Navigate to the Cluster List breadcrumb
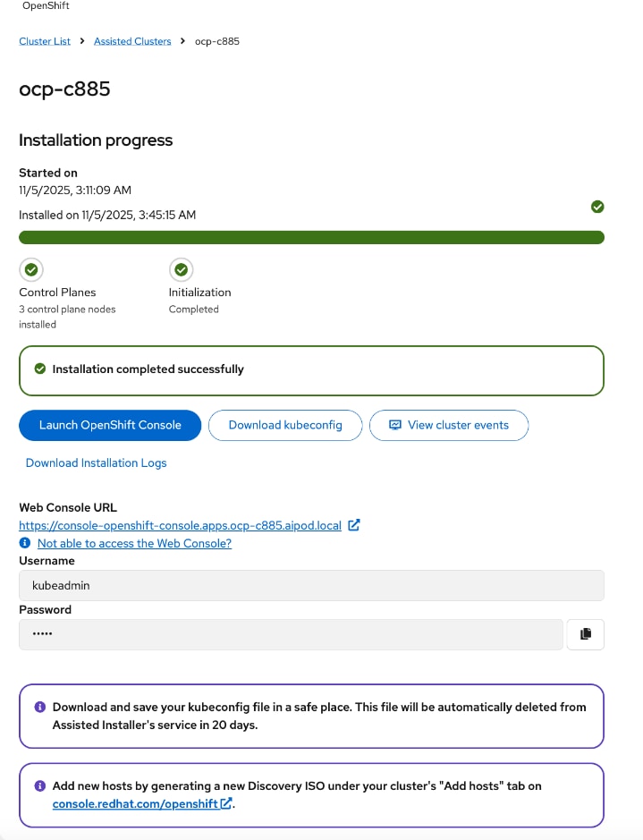Viewport: 643px width, 840px height. tap(44, 40)
